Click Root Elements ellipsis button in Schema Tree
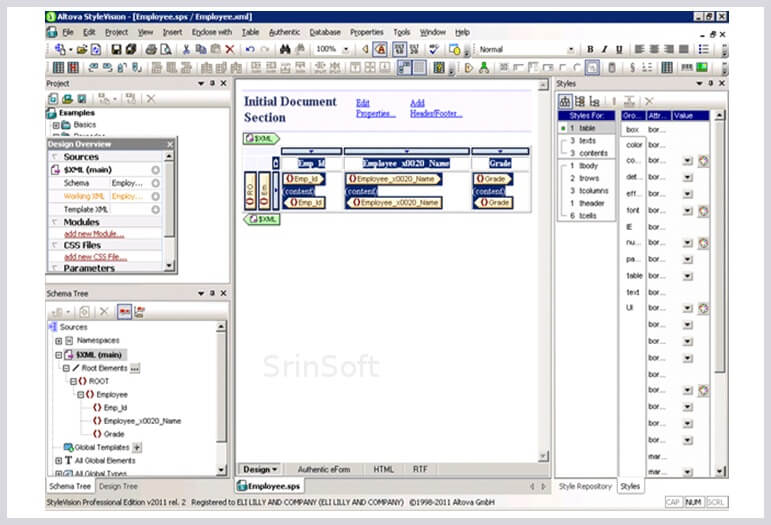Screen dimensions: 771x525 tap(135, 368)
